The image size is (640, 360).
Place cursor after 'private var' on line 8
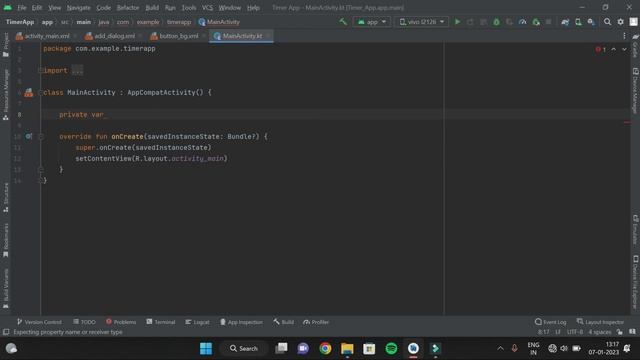pos(106,115)
